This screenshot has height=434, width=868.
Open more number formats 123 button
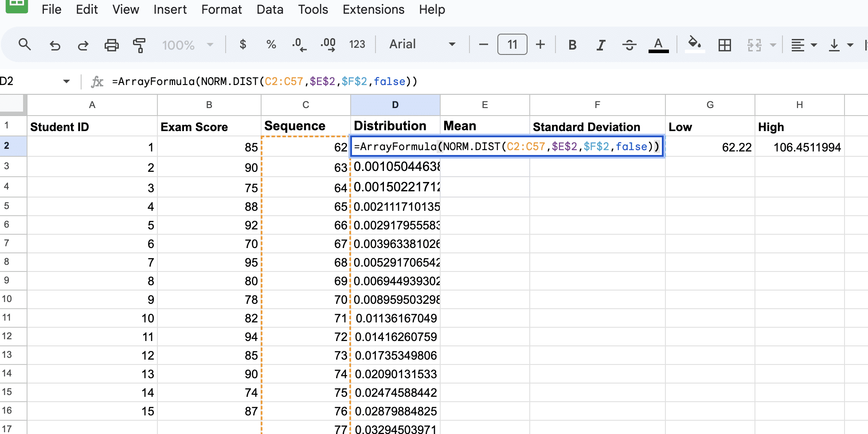pos(357,44)
